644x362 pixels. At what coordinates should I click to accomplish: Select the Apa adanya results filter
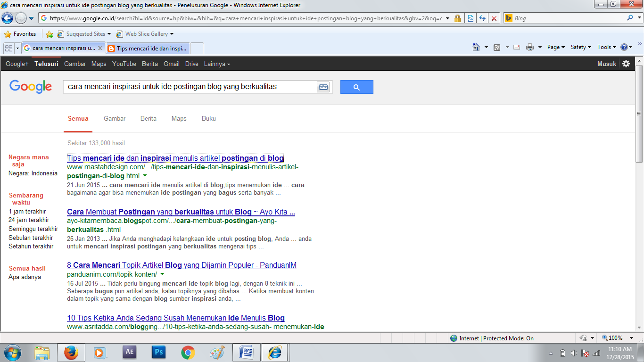(x=25, y=277)
